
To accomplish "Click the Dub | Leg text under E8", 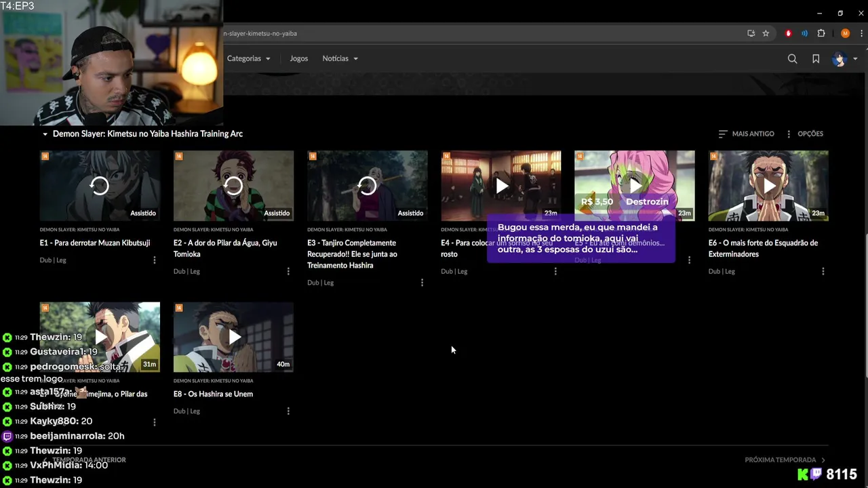I will coord(186,411).
